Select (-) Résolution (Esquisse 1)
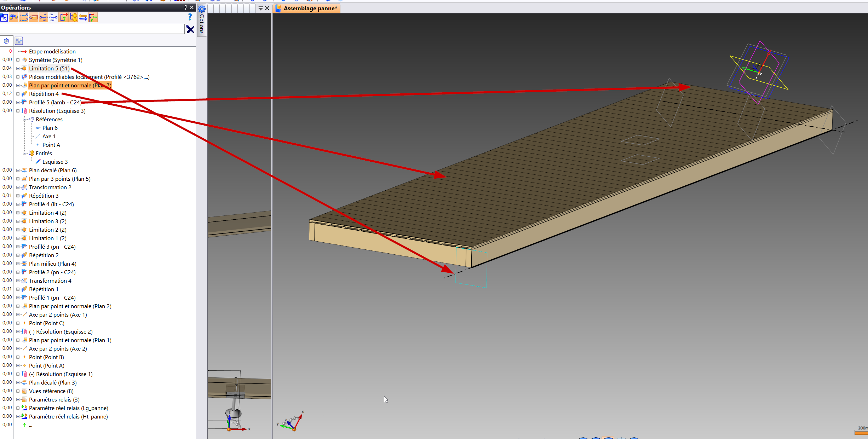The height and width of the screenshot is (439, 868). click(x=61, y=374)
